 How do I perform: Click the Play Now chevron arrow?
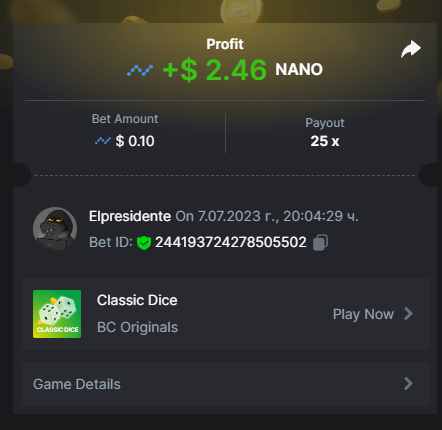pyautogui.click(x=408, y=314)
